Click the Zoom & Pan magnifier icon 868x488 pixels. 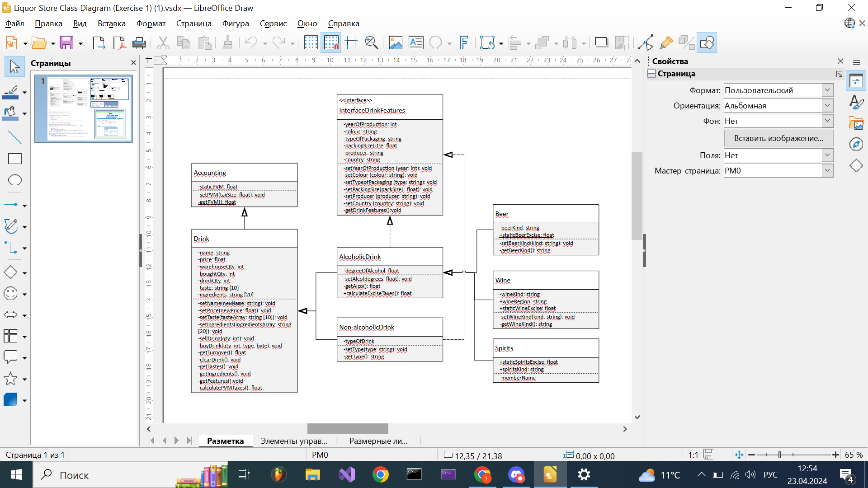[371, 43]
